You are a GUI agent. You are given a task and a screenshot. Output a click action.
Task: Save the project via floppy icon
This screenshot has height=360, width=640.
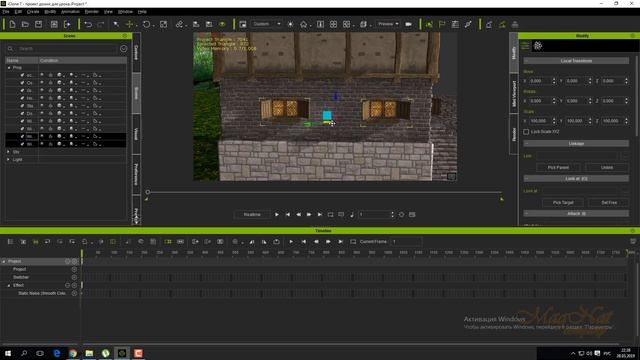[38, 24]
